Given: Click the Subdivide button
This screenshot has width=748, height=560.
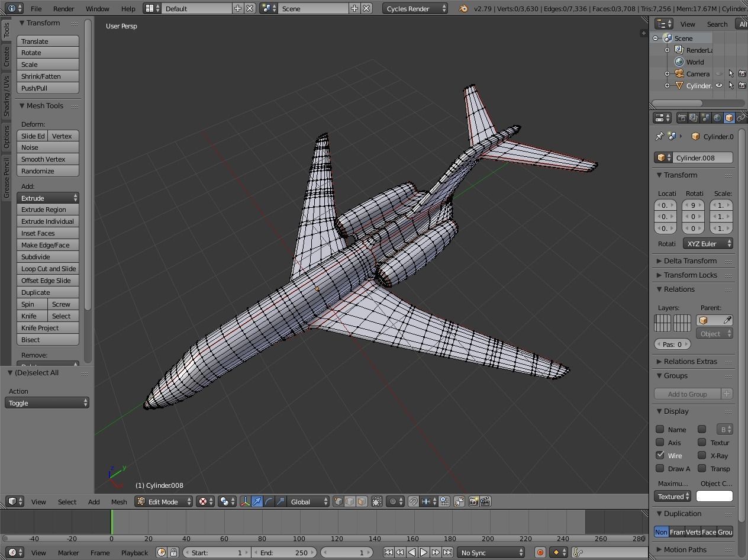Looking at the screenshot, I should point(48,256).
